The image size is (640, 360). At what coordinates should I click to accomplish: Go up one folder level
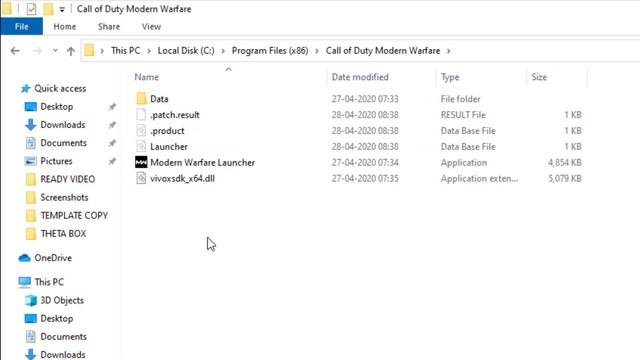point(71,51)
